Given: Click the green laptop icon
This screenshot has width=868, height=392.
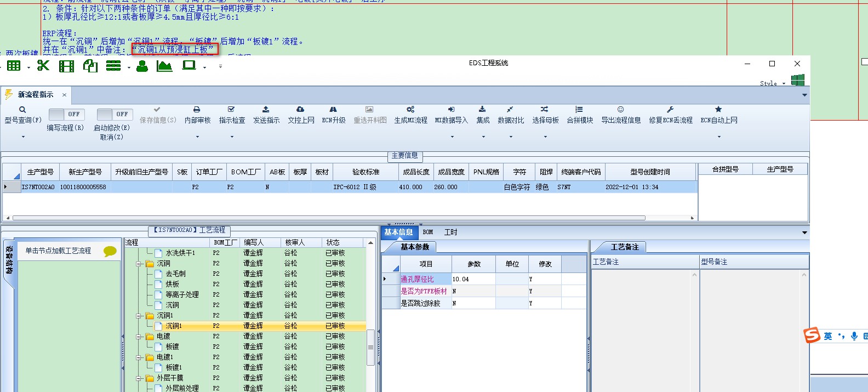Looking at the screenshot, I should coord(189,66).
